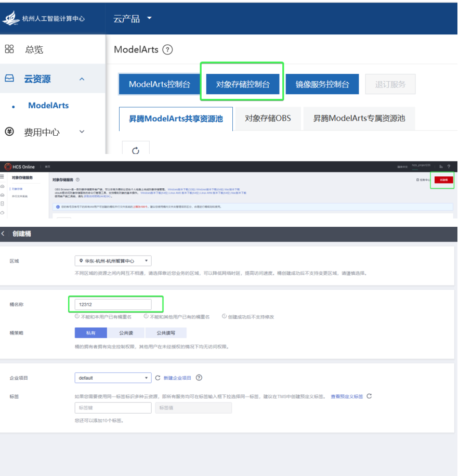
Task: Switch to 昇腾ModelArts共享资源池 tab
Action: [176, 119]
